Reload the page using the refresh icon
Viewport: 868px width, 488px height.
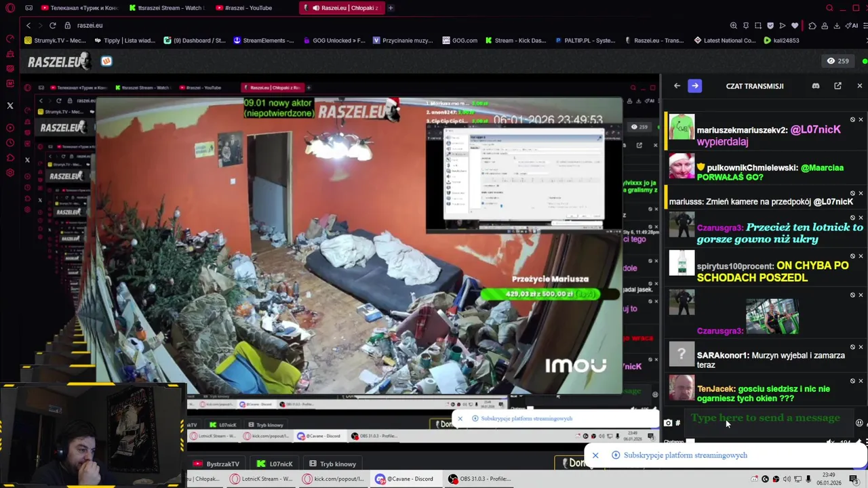coord(52,25)
